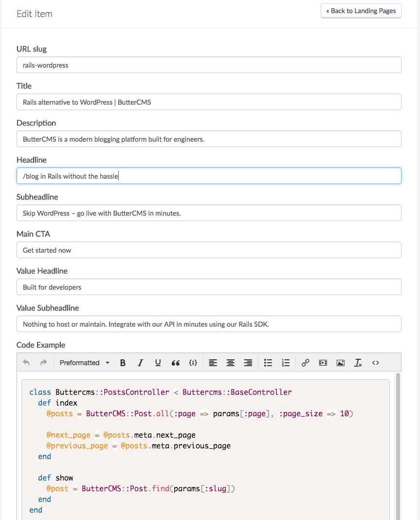Place cursor on 'def index' code line
Viewport: 420px width, 520px height.
coord(58,403)
